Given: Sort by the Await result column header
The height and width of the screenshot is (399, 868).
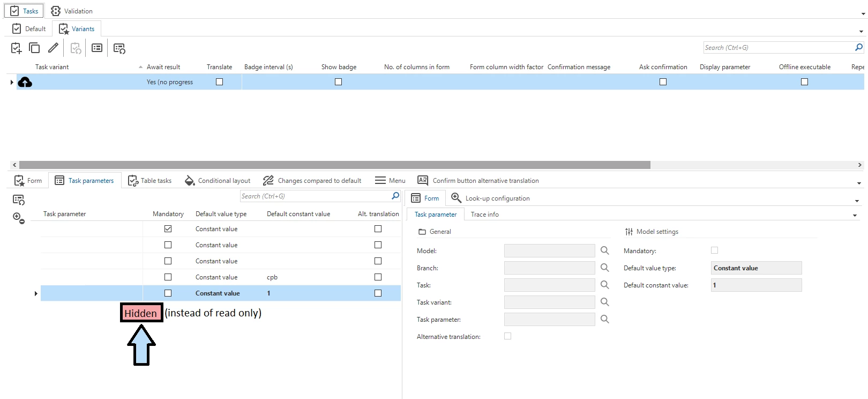Looking at the screenshot, I should click(163, 67).
